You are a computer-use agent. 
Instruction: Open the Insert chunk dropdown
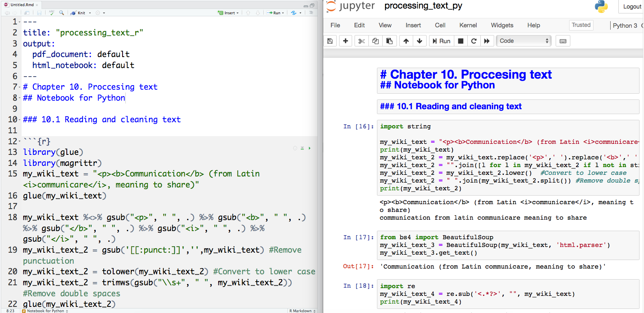point(228,13)
